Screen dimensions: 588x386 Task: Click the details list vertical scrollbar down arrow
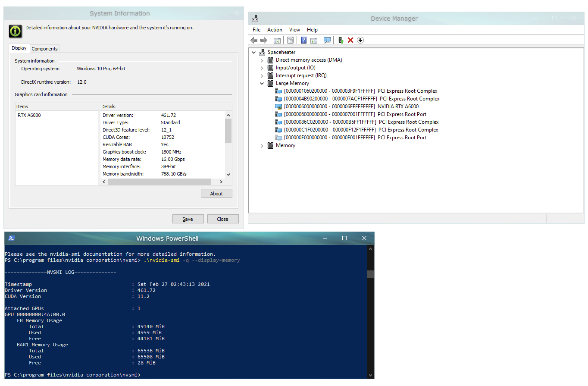(228, 175)
